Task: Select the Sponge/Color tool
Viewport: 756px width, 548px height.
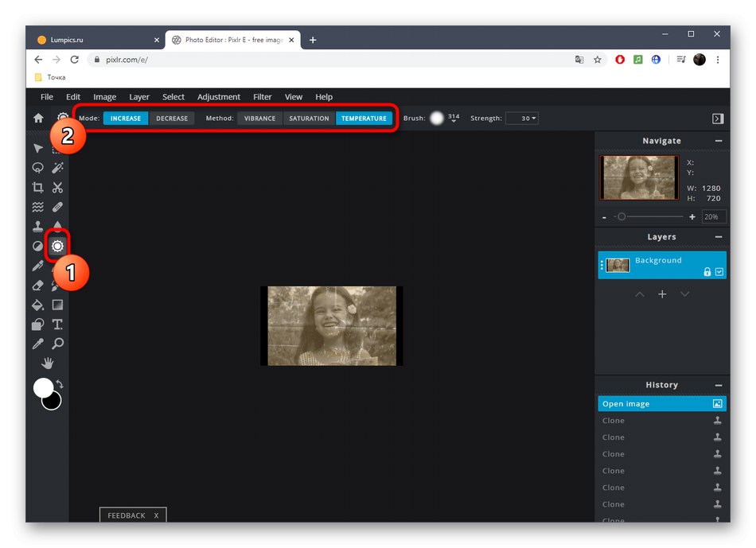Action: pyautogui.click(x=57, y=246)
